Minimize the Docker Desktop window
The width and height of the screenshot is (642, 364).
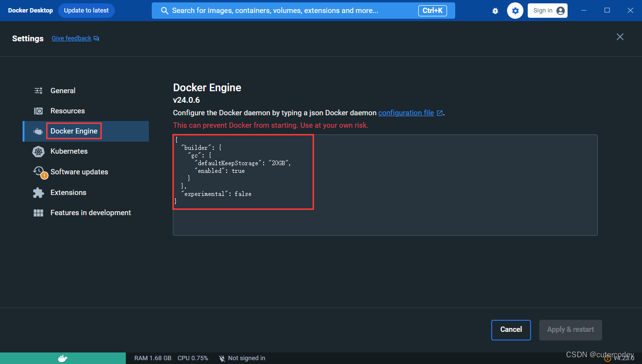584,10
